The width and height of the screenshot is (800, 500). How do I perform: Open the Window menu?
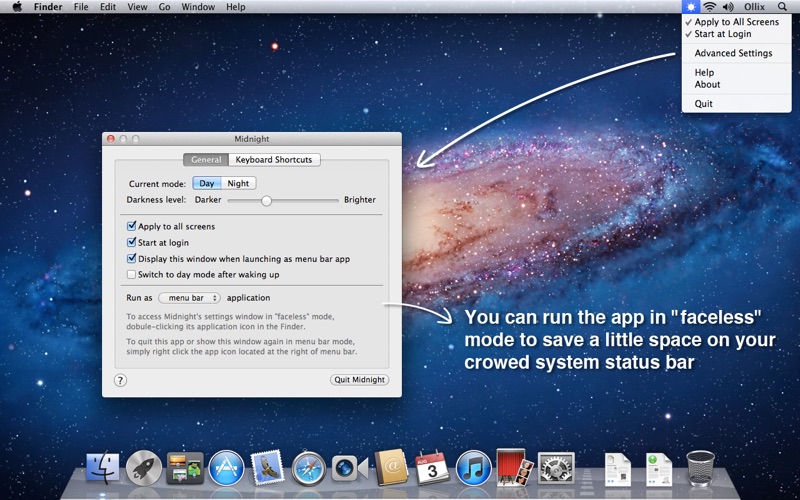point(198,7)
